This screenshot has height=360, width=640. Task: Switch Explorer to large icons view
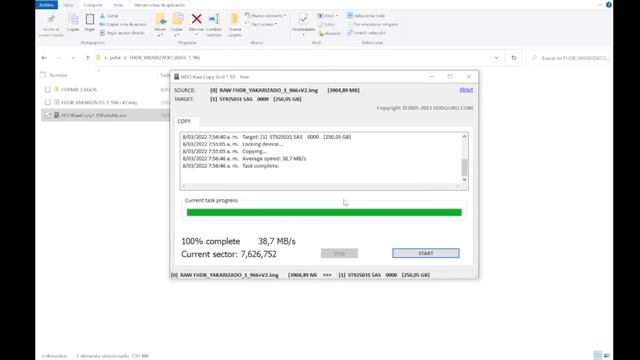pyautogui.click(x=607, y=356)
